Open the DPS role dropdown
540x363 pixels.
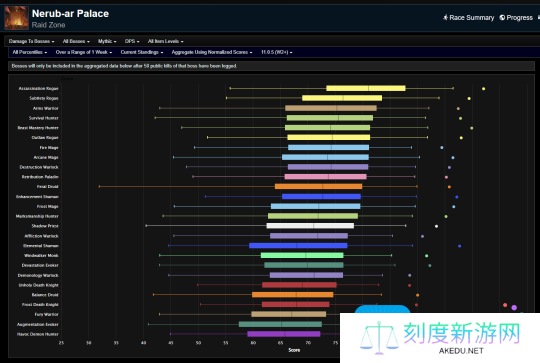tap(132, 41)
